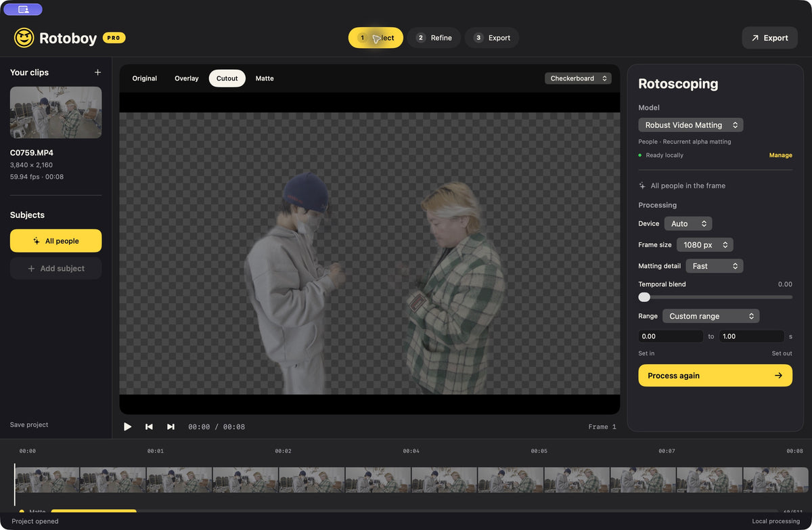Open the C0759.MP4 clip thumbnail

tap(55, 112)
